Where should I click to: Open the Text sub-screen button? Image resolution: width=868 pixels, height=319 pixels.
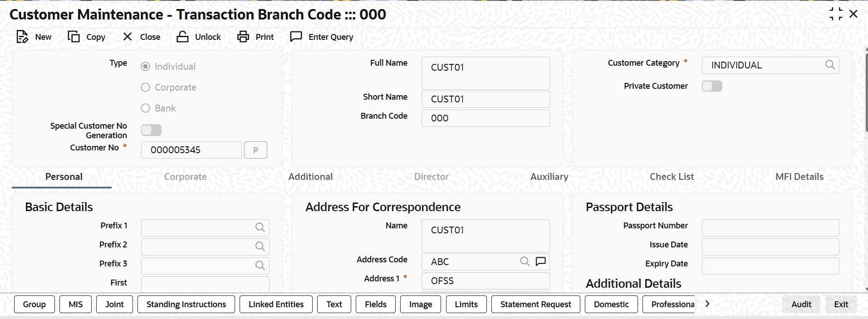tap(334, 304)
